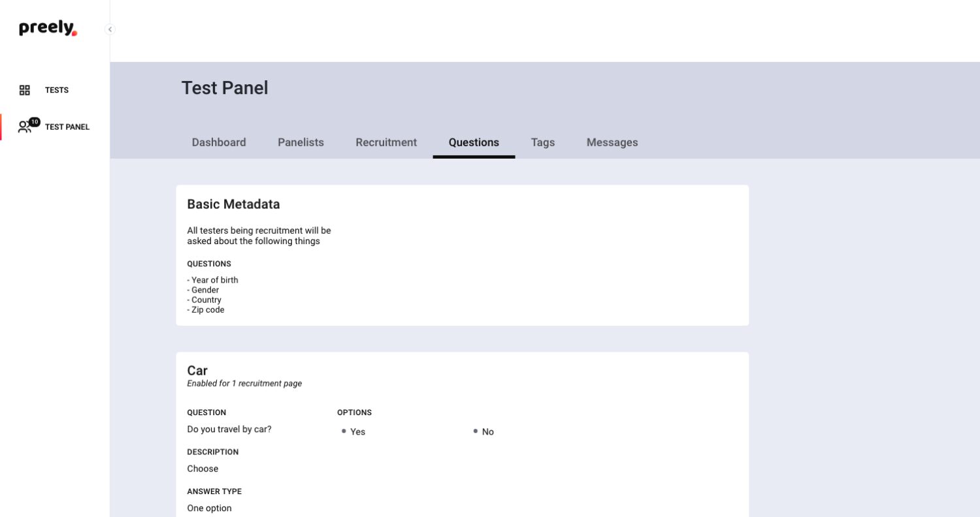Click the 'Yes' option
The width and height of the screenshot is (980, 517).
(357, 432)
